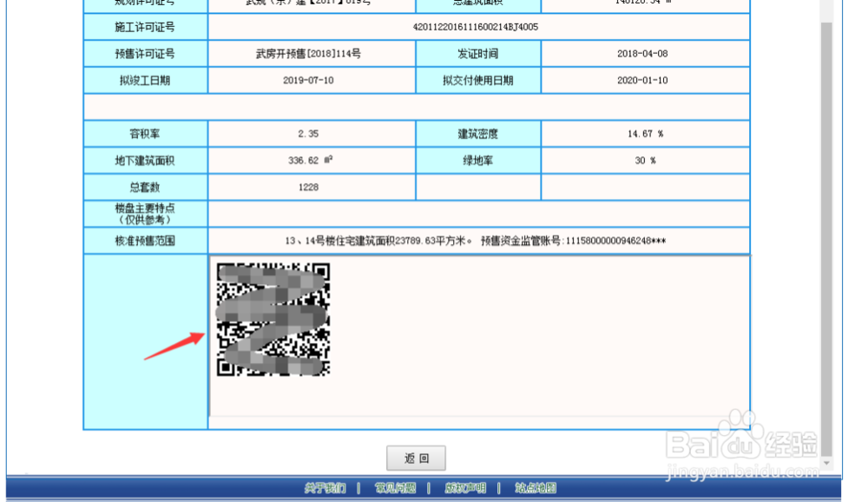Viewport: 868px width, 502px height.
Task: Click the 拟竣工日期 label cell
Action: pyautogui.click(x=146, y=81)
